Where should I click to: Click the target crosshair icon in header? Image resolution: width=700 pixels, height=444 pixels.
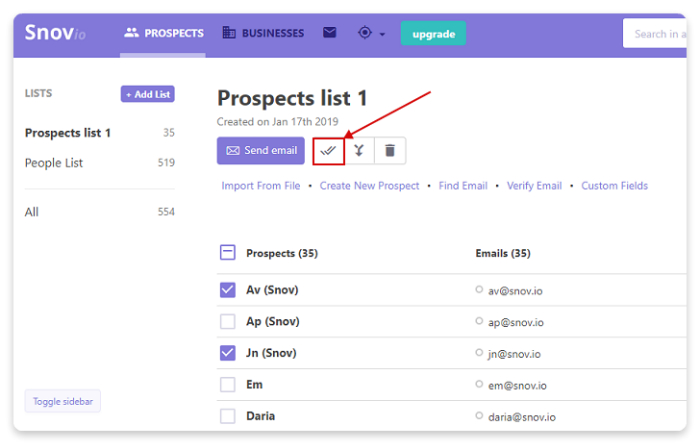(365, 33)
